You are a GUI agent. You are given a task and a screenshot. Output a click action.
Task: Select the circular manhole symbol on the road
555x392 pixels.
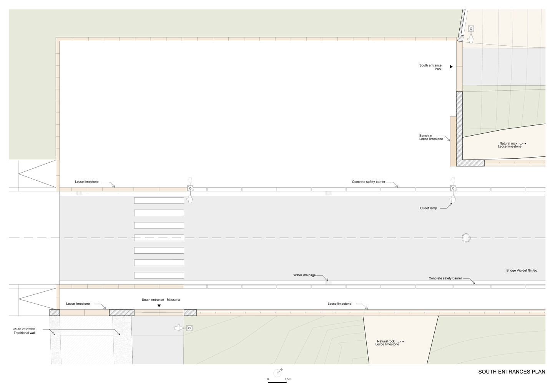click(466, 238)
